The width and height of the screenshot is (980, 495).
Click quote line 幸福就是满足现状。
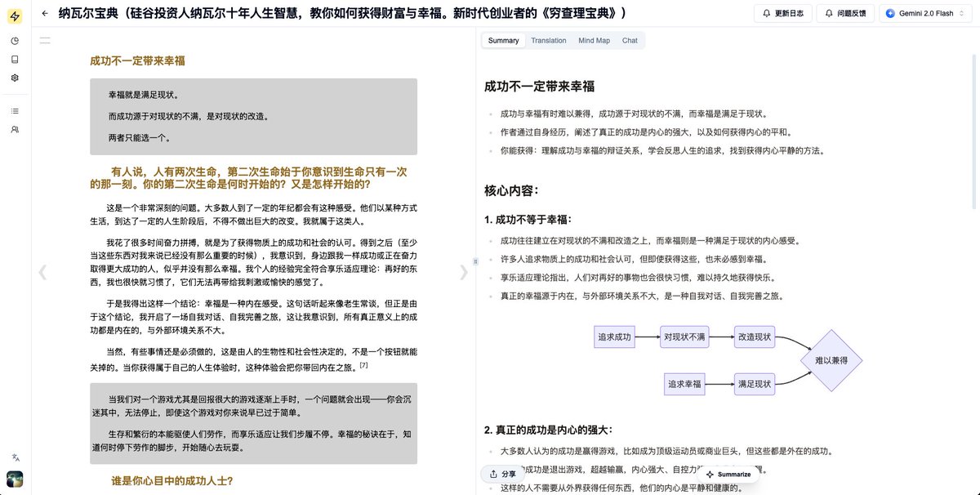(x=144, y=95)
